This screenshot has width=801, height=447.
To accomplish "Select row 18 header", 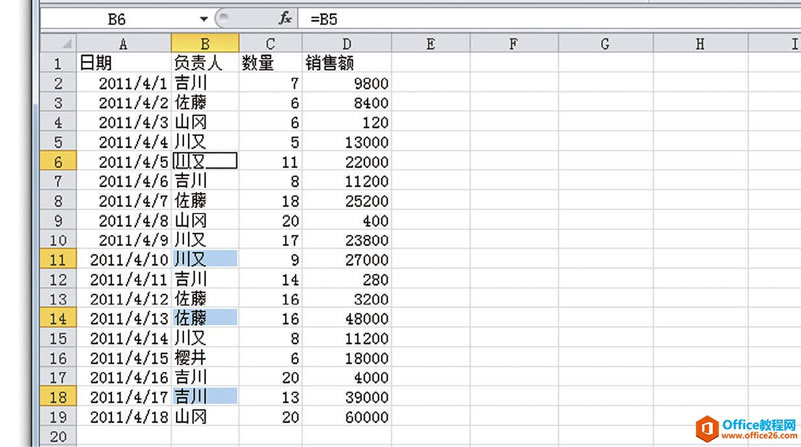I will click(58, 397).
